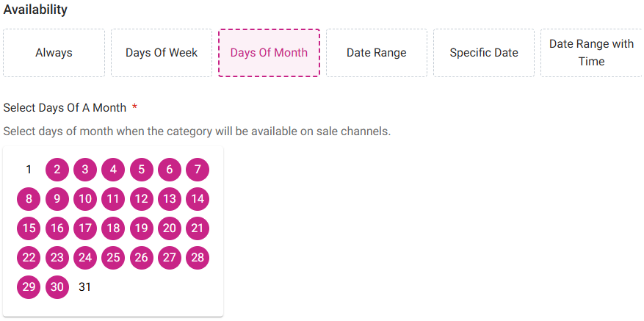
Task: Deselect day 30 in the calendar
Action: [x=57, y=287]
